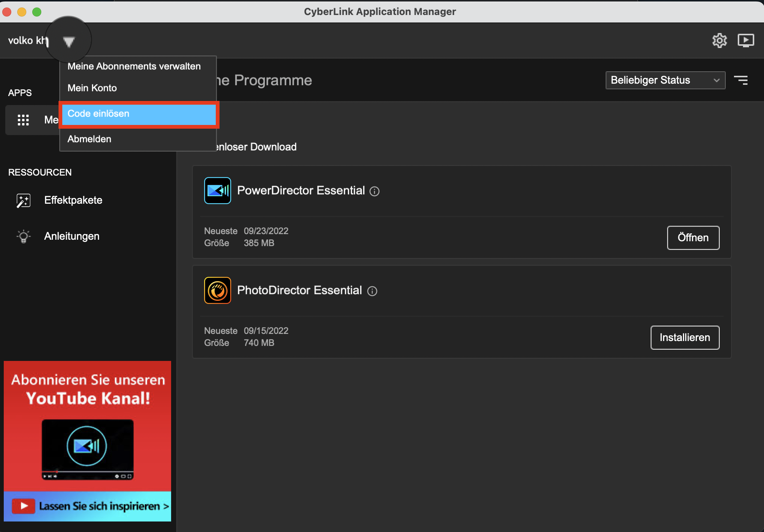Click the 740 MB size text
The width and height of the screenshot is (764, 532).
[259, 343]
